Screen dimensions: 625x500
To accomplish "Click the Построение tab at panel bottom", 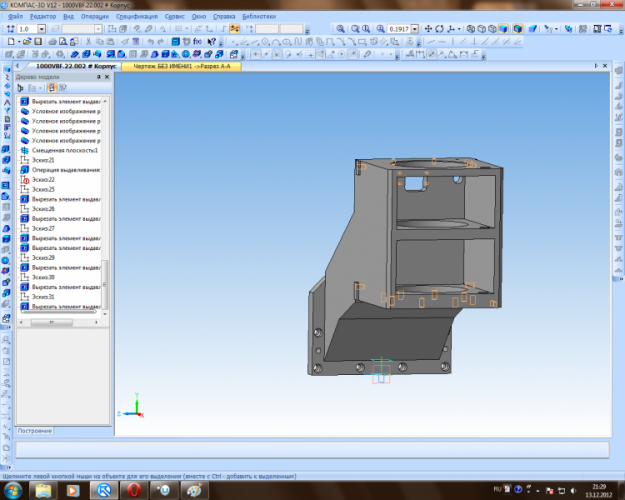I will click(35, 430).
